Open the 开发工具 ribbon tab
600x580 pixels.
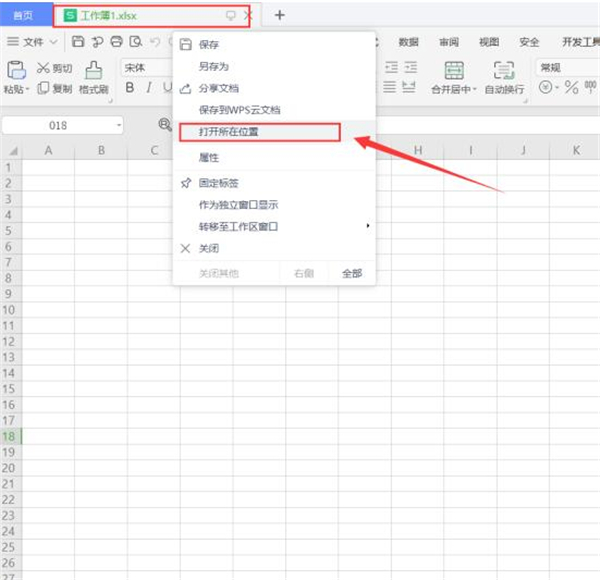coord(580,41)
